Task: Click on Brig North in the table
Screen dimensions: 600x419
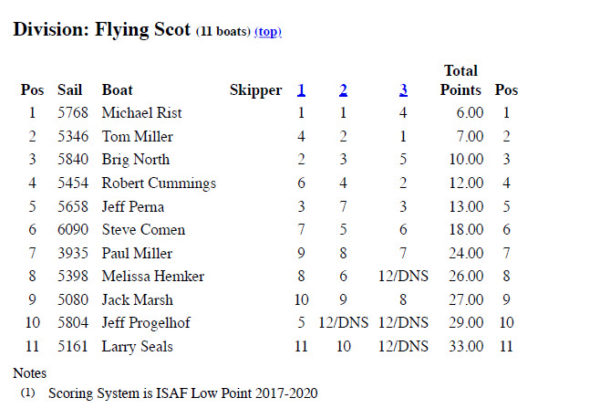Action: 136,159
